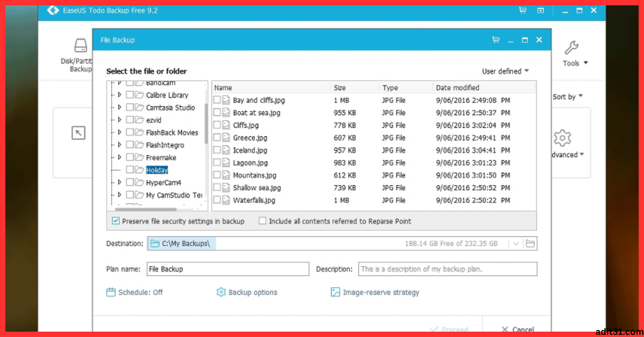Select the arrow pointer icon on the left

78,132
